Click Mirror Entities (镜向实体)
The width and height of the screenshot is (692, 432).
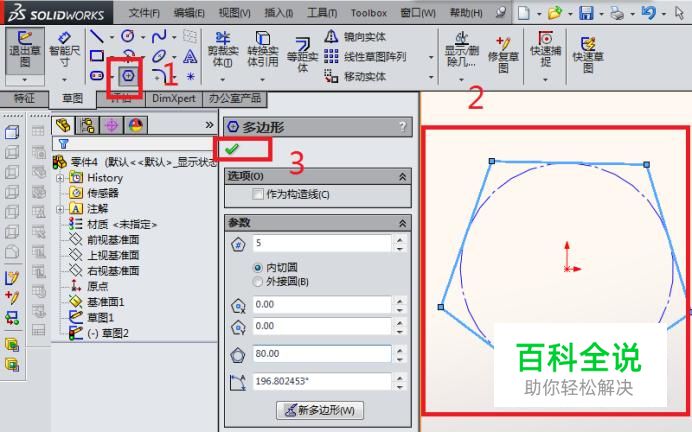[355, 37]
